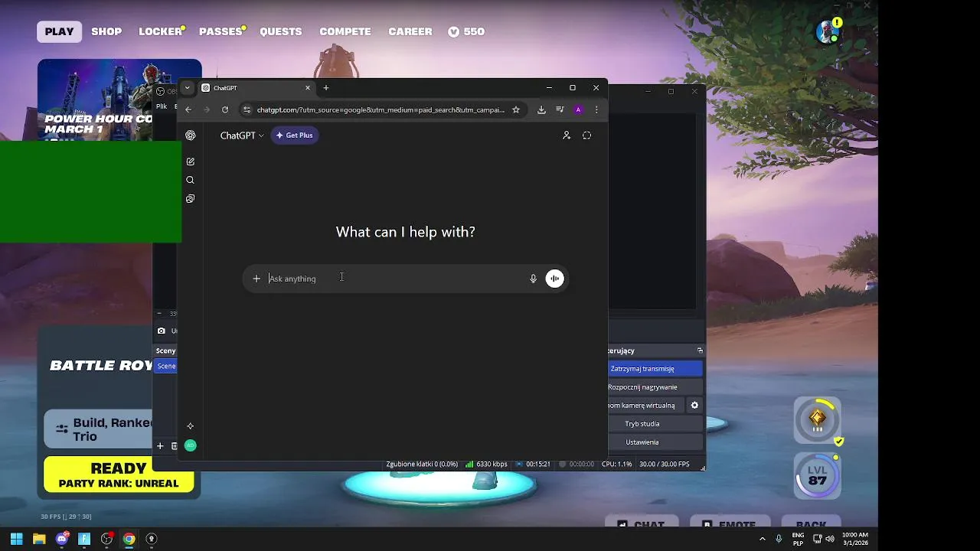Open the ChatGPT logo sidebar toggle
Image resolution: width=980 pixels, height=551 pixels.
190,135
